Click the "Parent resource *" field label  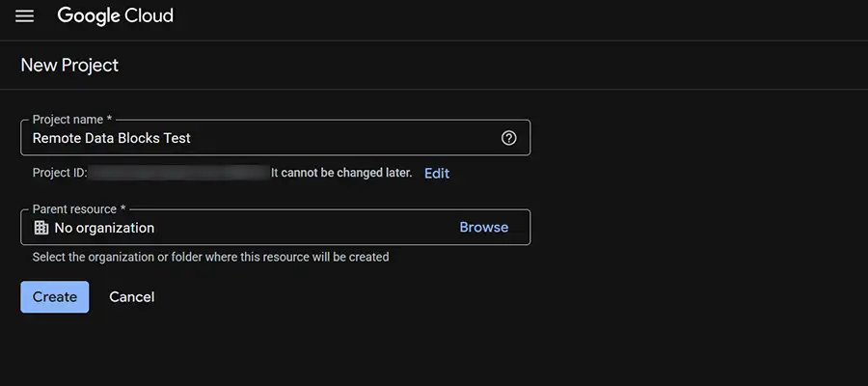click(x=79, y=209)
